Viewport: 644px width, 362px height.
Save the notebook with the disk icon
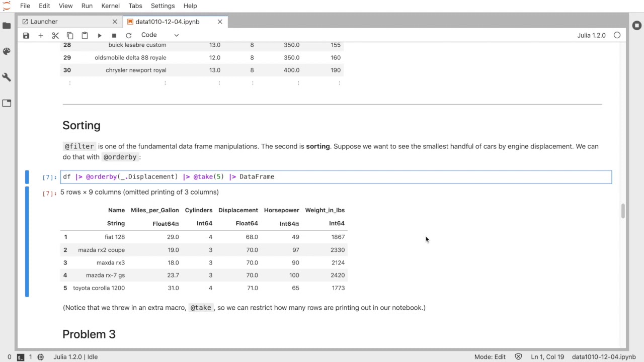point(26,35)
